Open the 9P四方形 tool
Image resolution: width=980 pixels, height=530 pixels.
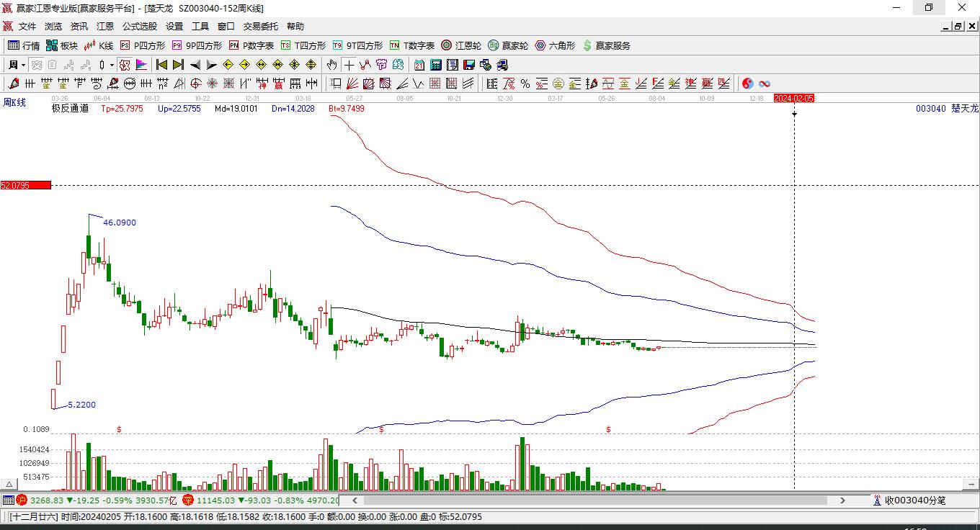(197, 45)
